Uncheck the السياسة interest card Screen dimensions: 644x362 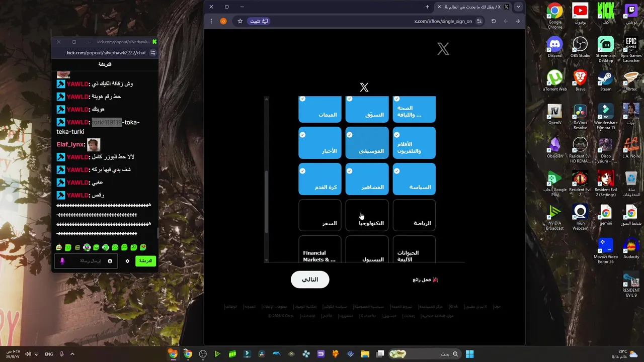(x=414, y=179)
